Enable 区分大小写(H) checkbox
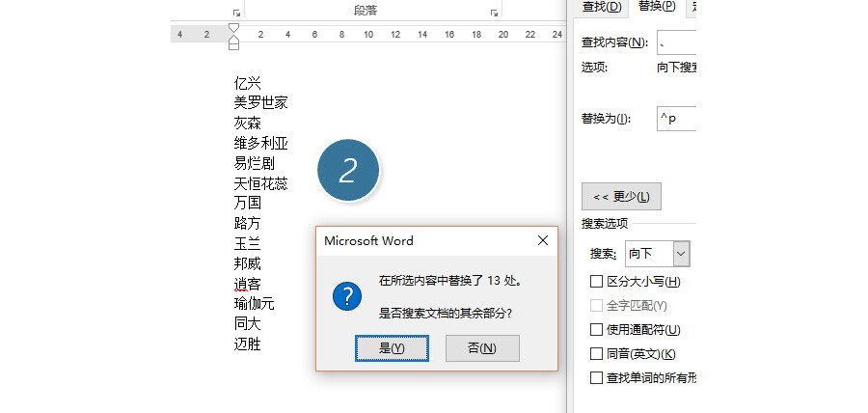 pyautogui.click(x=596, y=281)
